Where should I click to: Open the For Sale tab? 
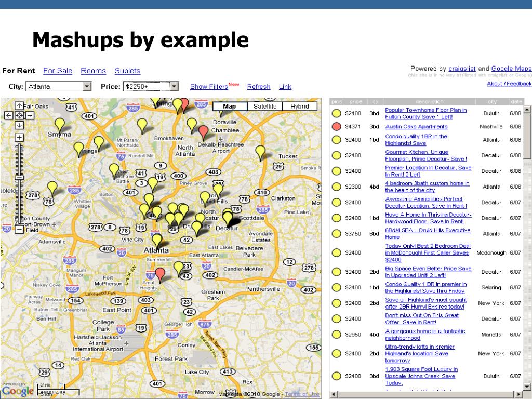[x=58, y=71]
